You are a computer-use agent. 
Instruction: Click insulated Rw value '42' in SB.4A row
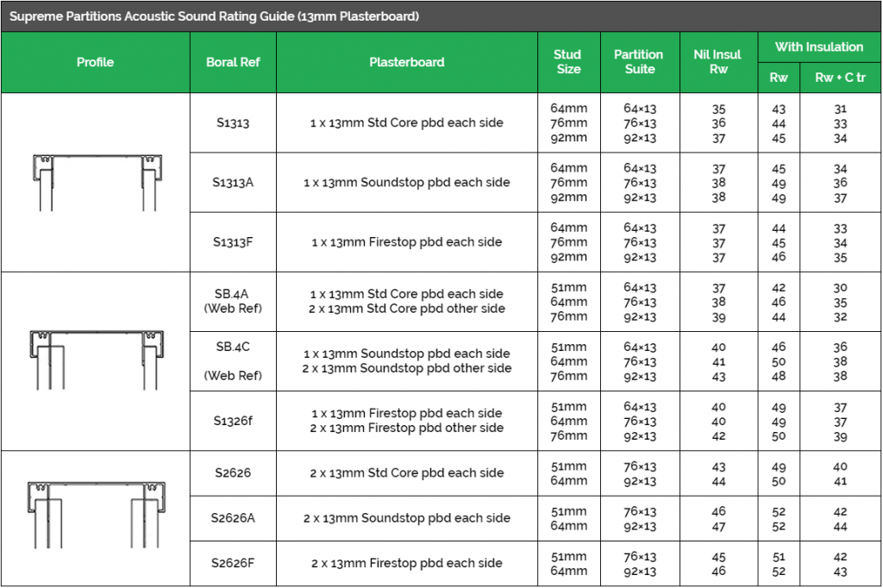(779, 288)
